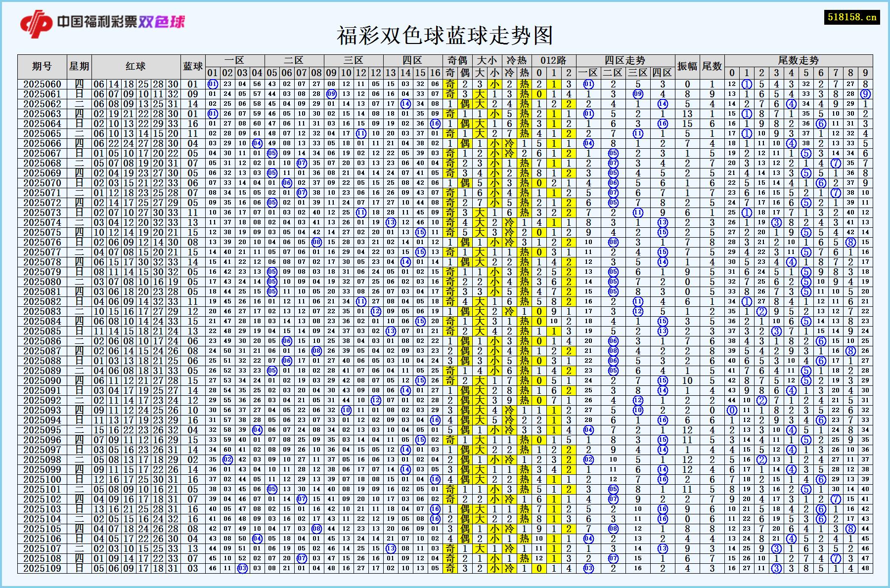890x588 pixels.
Task: Click the circled 09 under 三区 for 2025061
Action: click(333, 95)
